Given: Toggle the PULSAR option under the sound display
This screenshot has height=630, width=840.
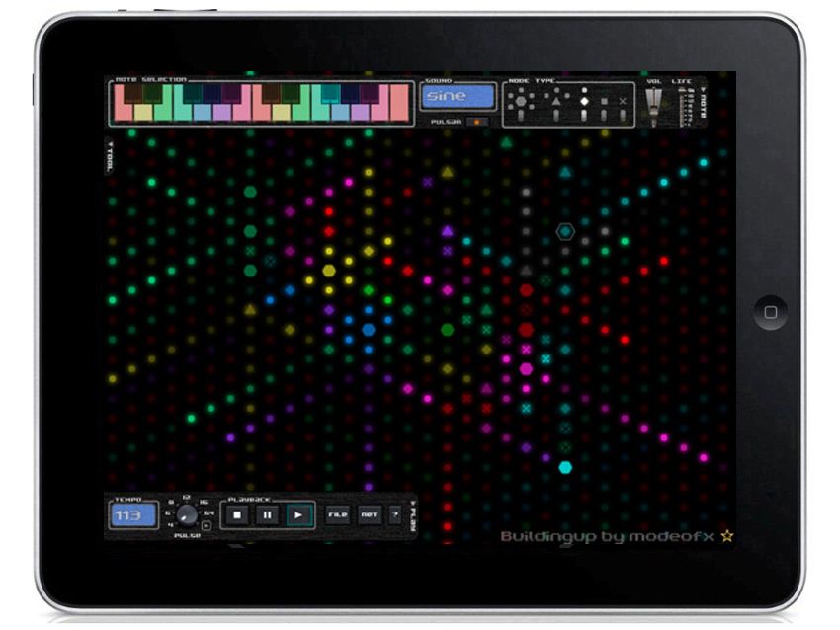Looking at the screenshot, I should click(479, 121).
